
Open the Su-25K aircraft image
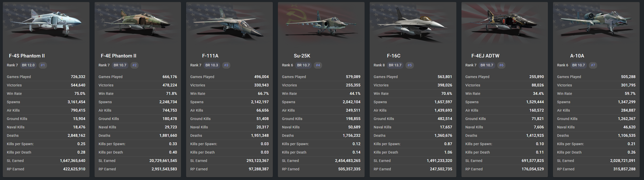pos(321,24)
